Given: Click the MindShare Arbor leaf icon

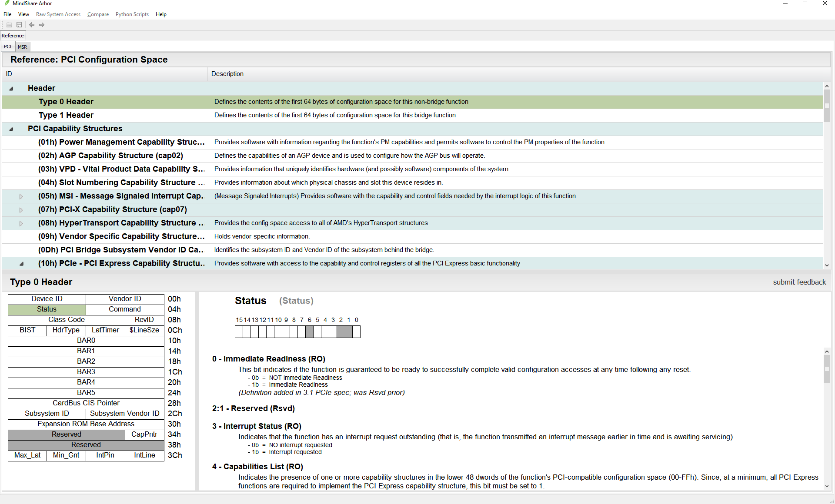Looking at the screenshot, I should (x=7, y=3).
